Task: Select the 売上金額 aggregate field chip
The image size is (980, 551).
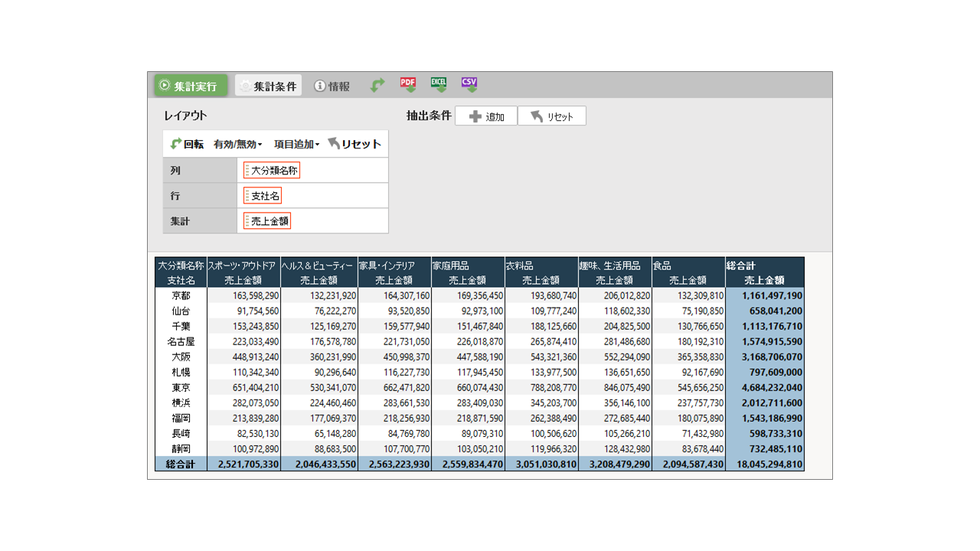Action: pyautogui.click(x=267, y=221)
